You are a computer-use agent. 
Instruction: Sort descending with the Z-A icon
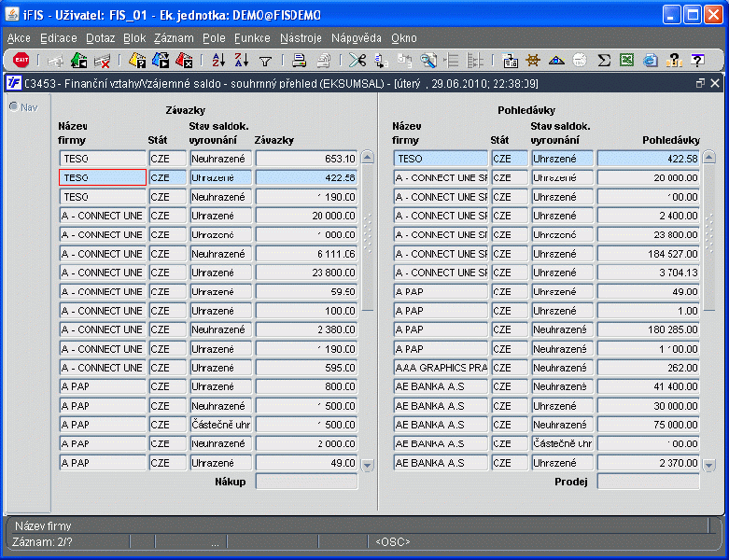(x=241, y=60)
